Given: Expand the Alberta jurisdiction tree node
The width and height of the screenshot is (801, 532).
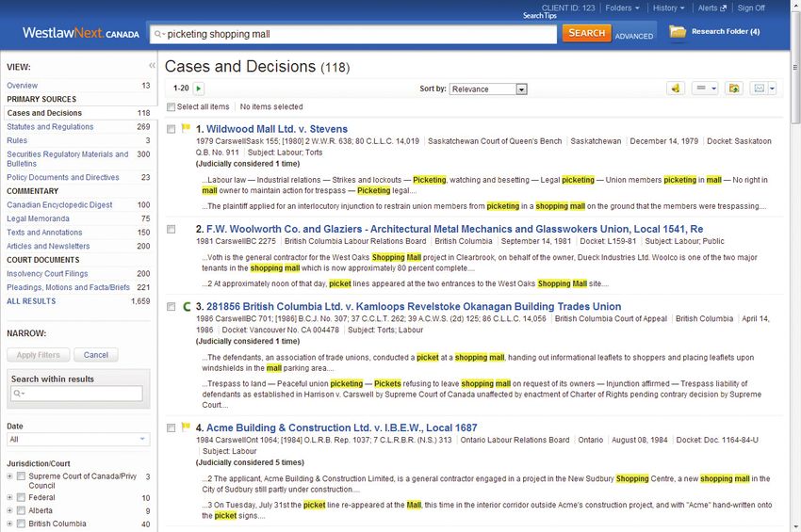Looking at the screenshot, I should tap(9, 510).
